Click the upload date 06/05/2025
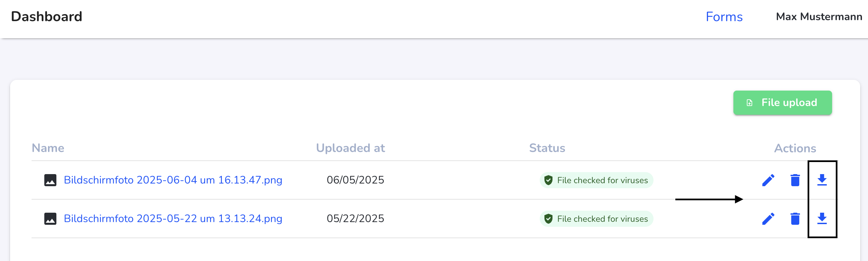 [355, 180]
